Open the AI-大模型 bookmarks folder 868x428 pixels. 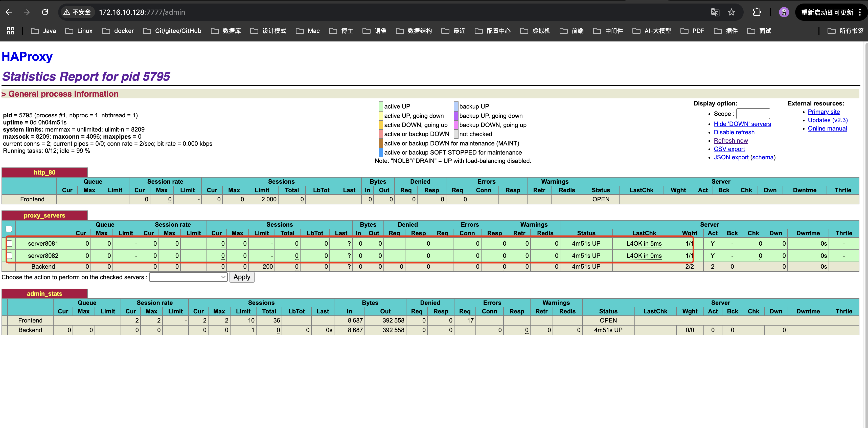[652, 31]
